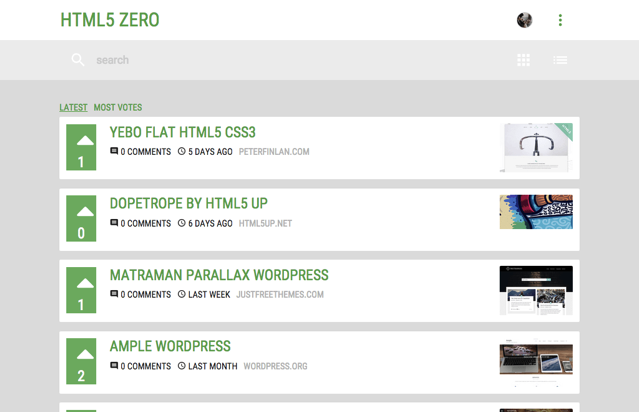639x412 pixels.
Task: Open Dopetrope by HTML5 UP title
Action: click(189, 203)
